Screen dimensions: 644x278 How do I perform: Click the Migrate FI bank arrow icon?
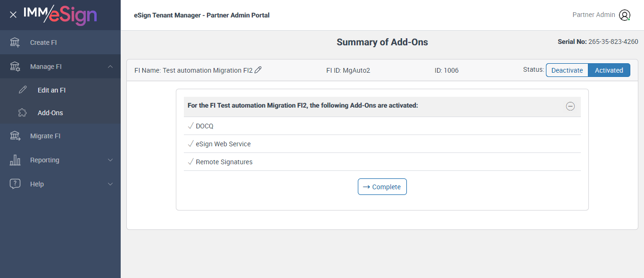click(x=15, y=136)
